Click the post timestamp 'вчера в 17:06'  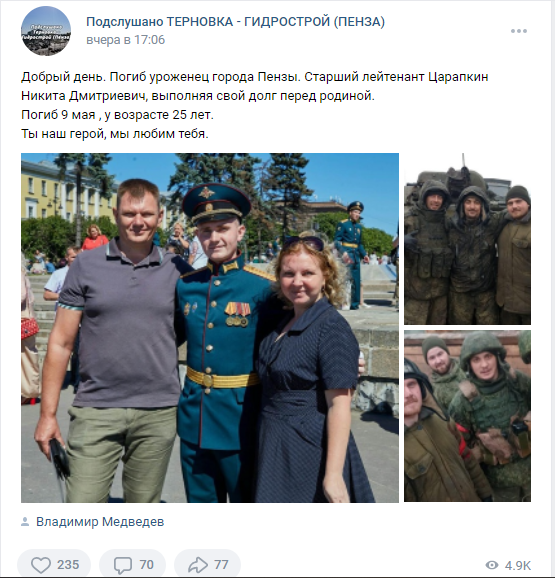click(x=126, y=40)
